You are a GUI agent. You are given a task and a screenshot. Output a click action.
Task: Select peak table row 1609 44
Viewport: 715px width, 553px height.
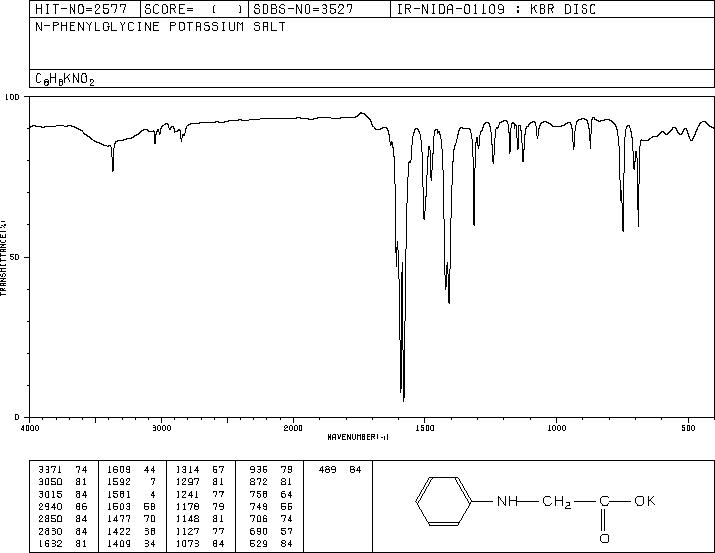pyautogui.click(x=131, y=470)
